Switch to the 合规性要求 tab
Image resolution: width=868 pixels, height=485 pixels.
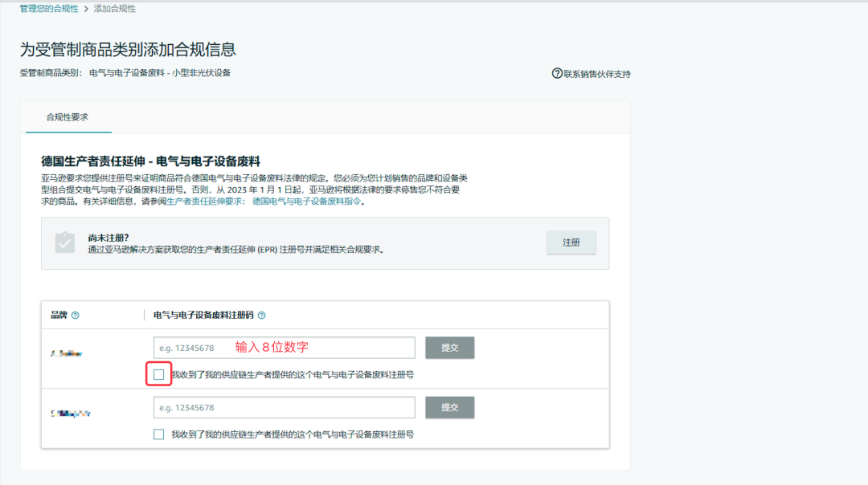coord(67,117)
